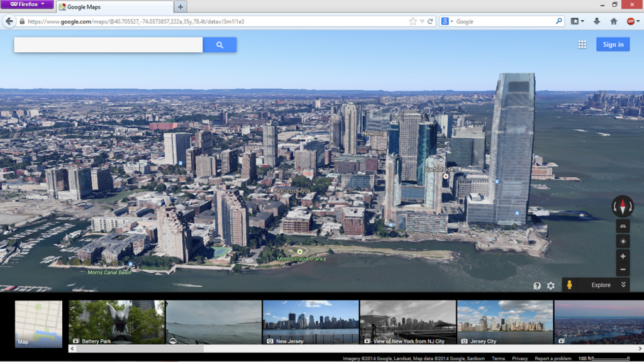The image size is (644, 362).
Task: Show my location on the map
Action: (x=623, y=241)
